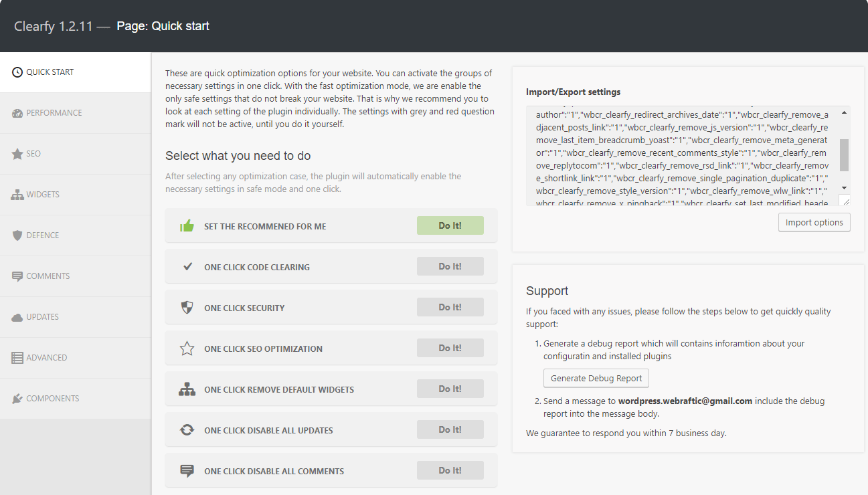Screen dimensions: 868x495
Task: Go to the Components tab
Action: [76, 399]
